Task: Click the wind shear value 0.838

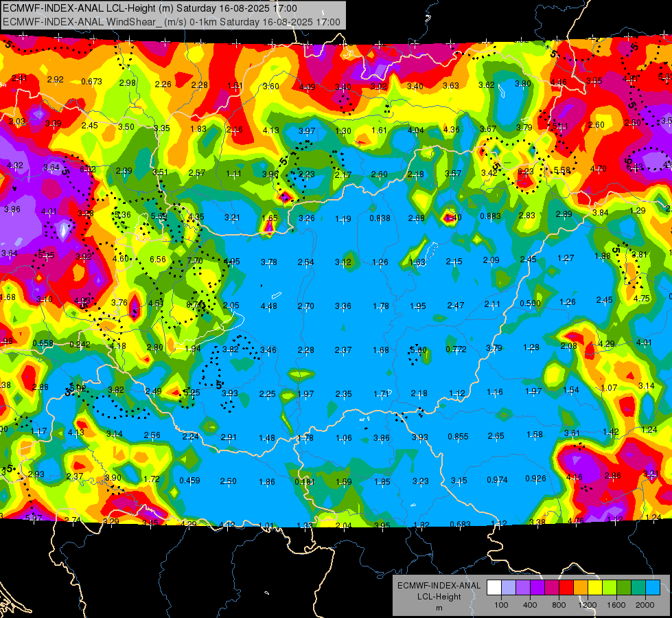Action: (x=380, y=218)
